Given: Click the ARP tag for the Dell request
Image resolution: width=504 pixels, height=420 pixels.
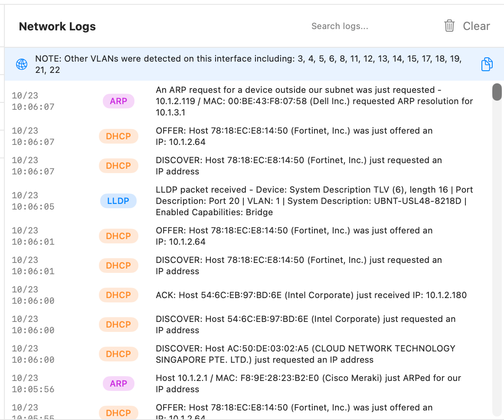Looking at the screenshot, I should (118, 101).
